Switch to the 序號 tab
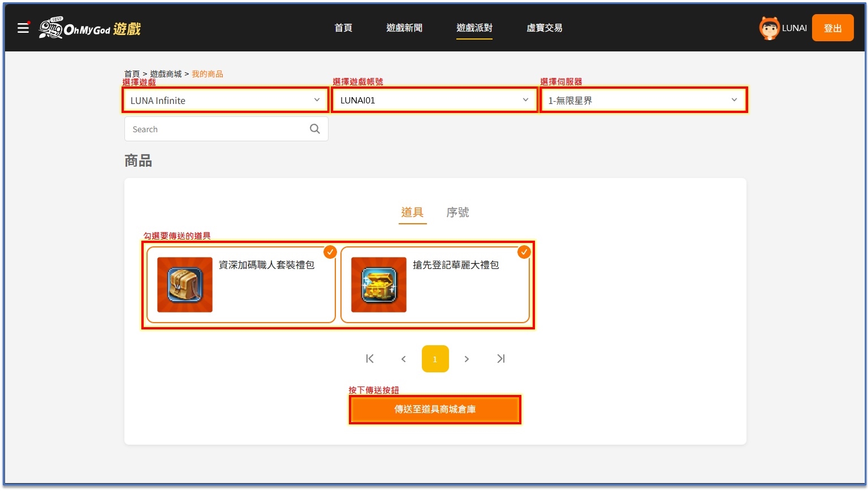 coord(457,212)
